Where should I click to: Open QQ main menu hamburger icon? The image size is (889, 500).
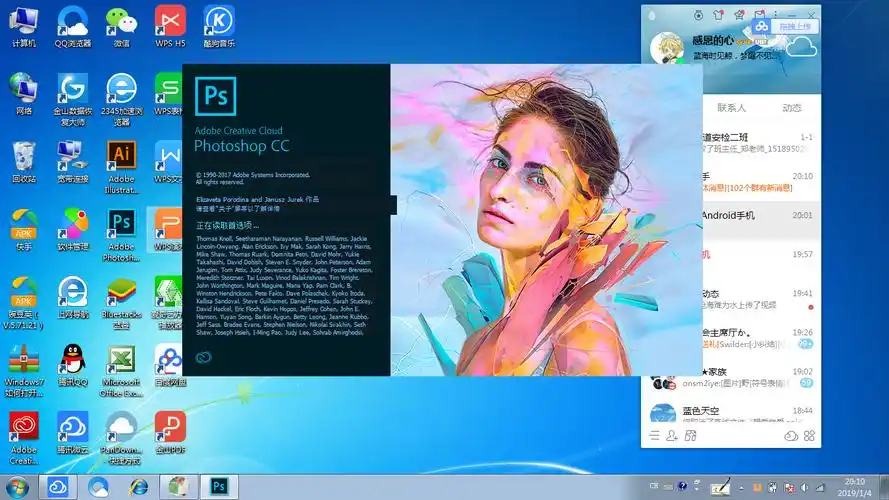pyautogui.click(x=655, y=436)
